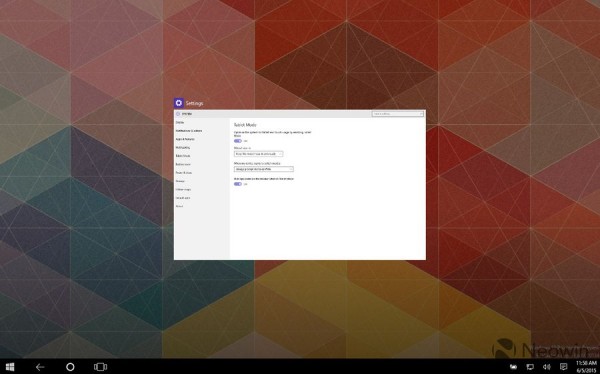Click the purple Settings gear icon
Screen dimensions: 600x374
(179, 103)
